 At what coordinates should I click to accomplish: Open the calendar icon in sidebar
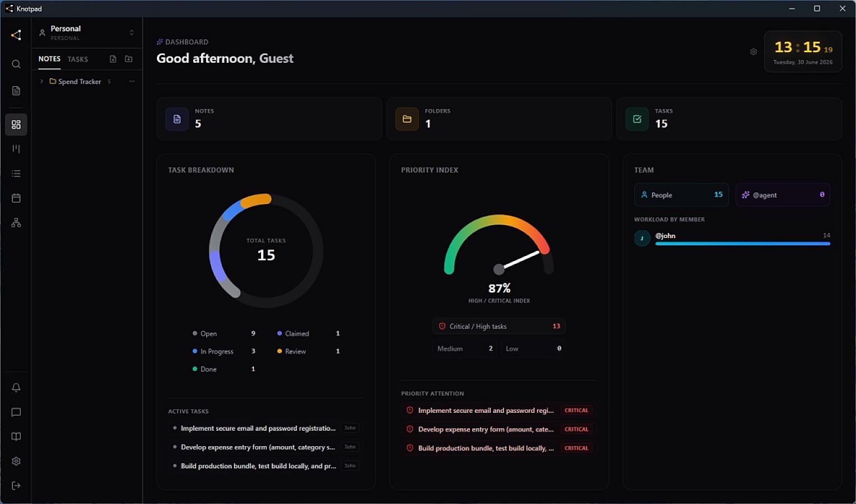click(x=16, y=198)
